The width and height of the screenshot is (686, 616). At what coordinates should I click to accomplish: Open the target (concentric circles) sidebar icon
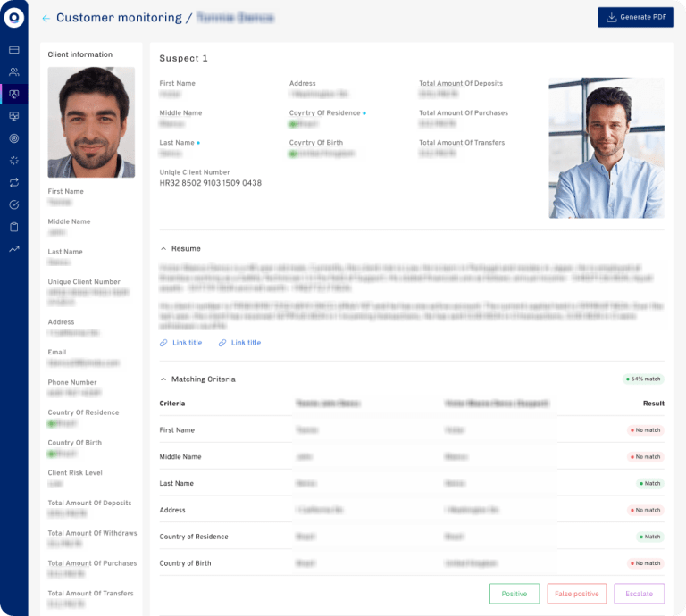pos(14,138)
